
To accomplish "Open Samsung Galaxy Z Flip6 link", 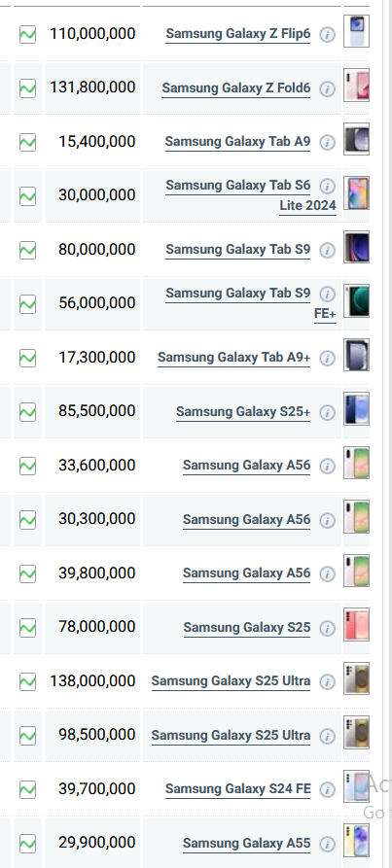I will click(238, 34).
